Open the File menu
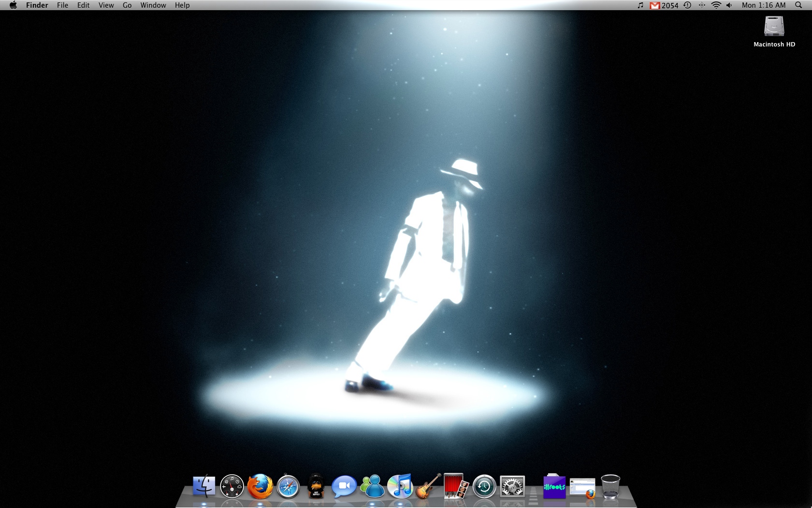Screen dimensions: 812x508 point(62,5)
